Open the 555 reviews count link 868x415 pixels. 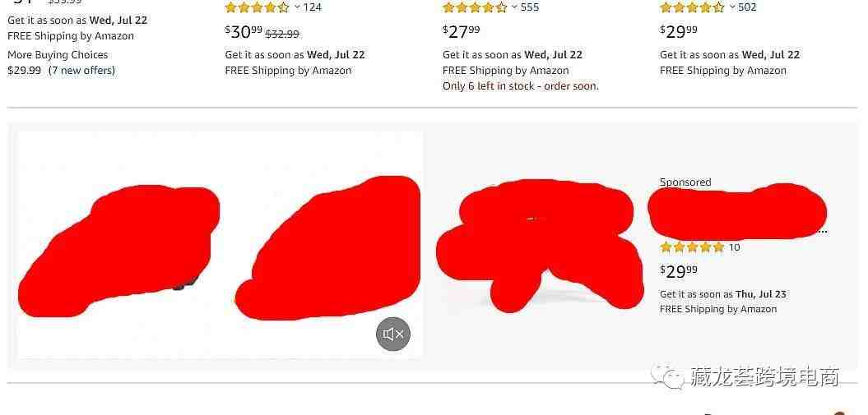[530, 7]
